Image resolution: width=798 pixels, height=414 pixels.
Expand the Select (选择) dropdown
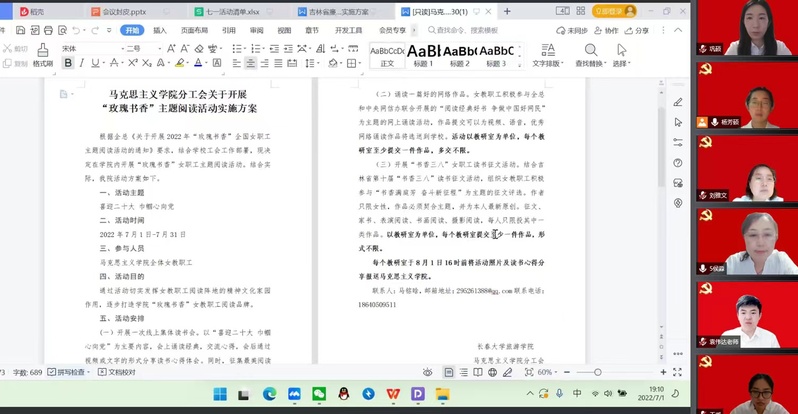pos(620,57)
